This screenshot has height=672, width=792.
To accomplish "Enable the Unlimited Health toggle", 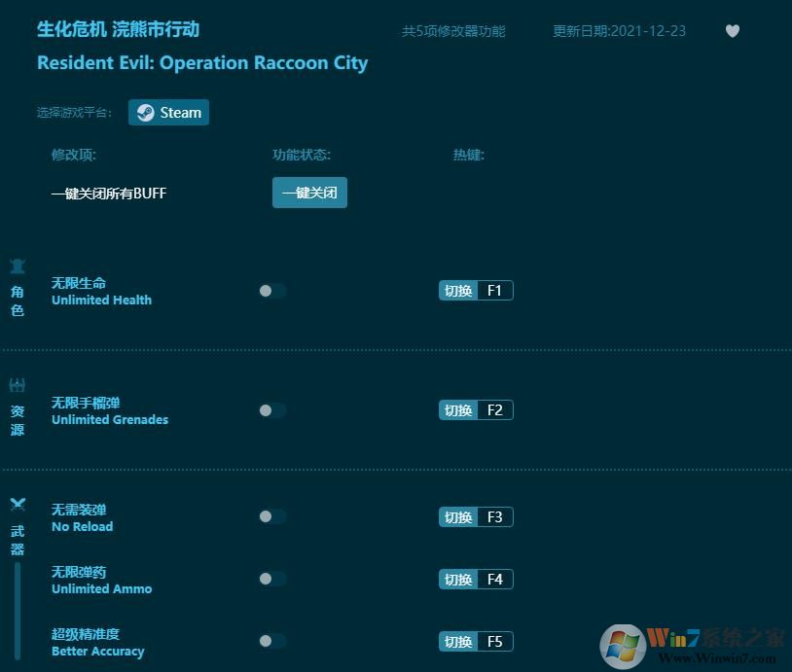I will (x=272, y=290).
